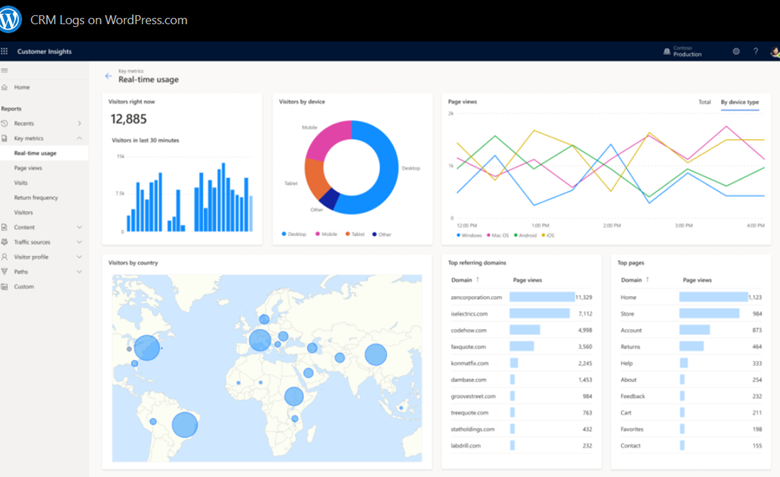This screenshot has width=780, height=477.
Task: Expand the Content section chevron
Action: click(79, 227)
